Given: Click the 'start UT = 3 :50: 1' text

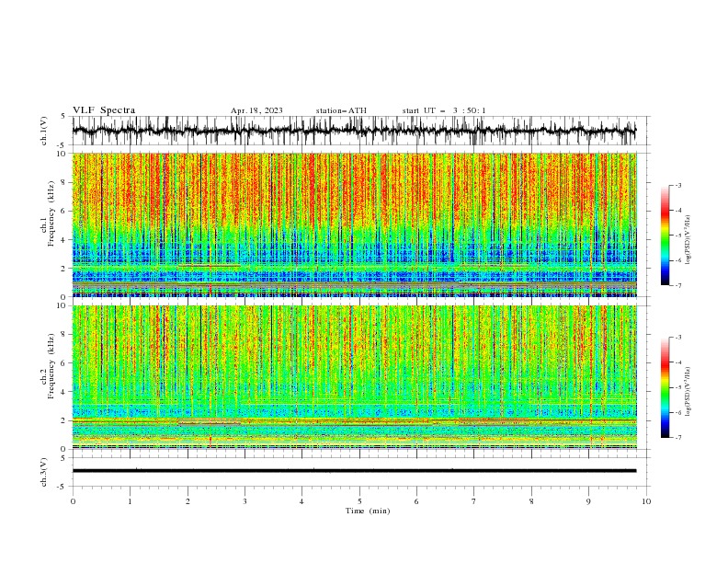Looking at the screenshot, I should (444, 110).
